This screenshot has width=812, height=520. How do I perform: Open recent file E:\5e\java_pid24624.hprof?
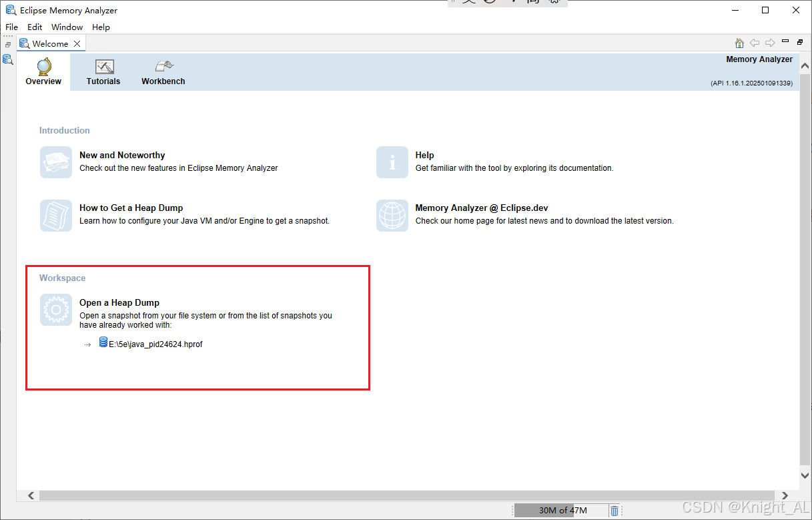pyautogui.click(x=155, y=344)
